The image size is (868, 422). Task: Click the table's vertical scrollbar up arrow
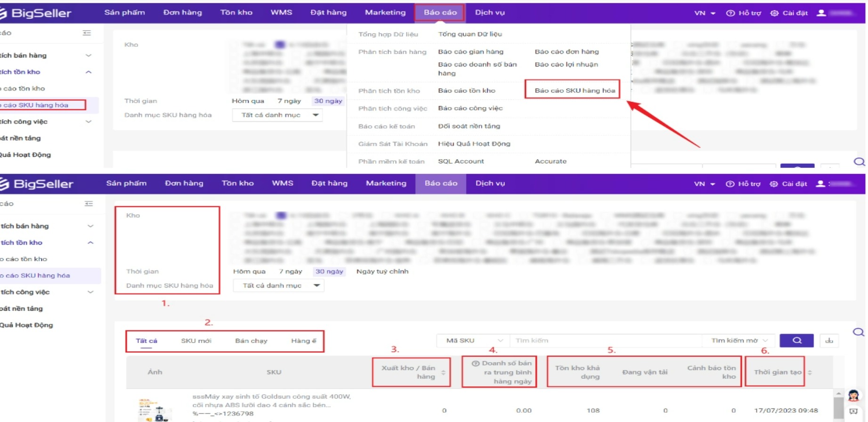(838, 393)
